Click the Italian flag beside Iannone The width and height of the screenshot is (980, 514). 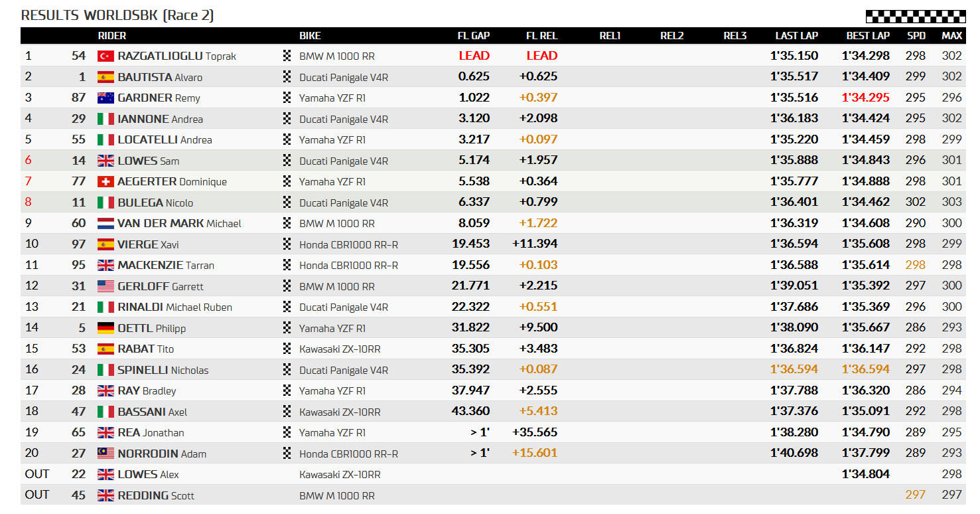105,119
